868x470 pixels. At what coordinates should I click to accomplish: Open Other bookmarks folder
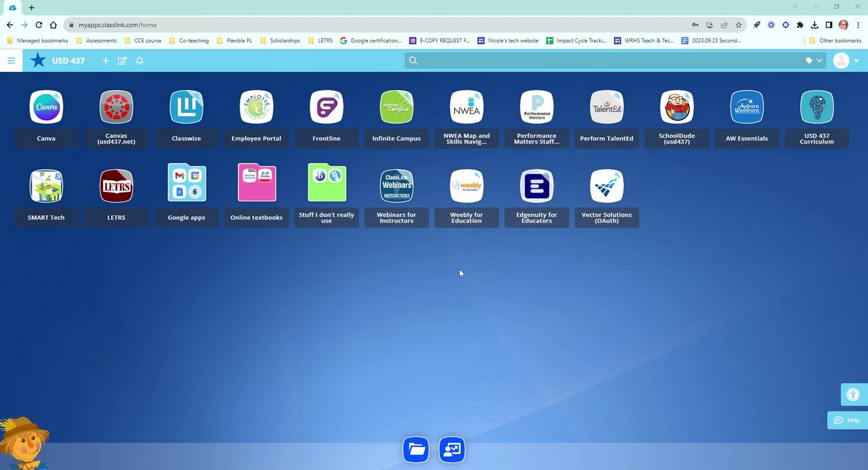pyautogui.click(x=835, y=40)
